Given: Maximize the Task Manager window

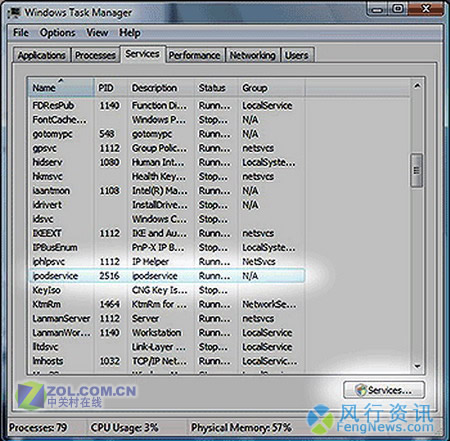Looking at the screenshot, I should 397,9.
